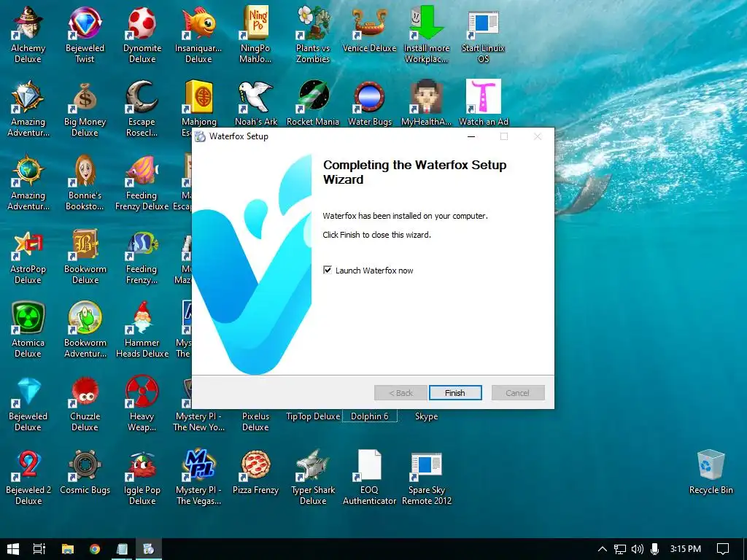Minimize the Waterfox Setup window
This screenshot has width=747, height=560.
(x=471, y=136)
